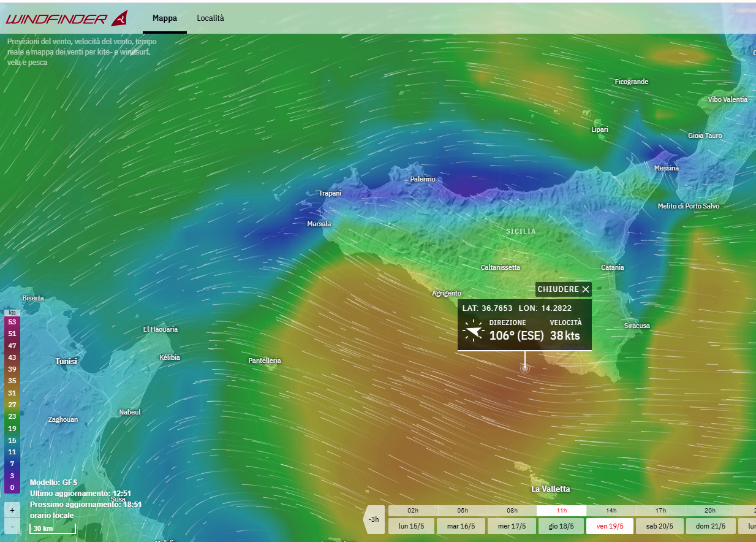The height and width of the screenshot is (542, 756).
Task: Click the Lipari map label
Action: click(x=600, y=129)
